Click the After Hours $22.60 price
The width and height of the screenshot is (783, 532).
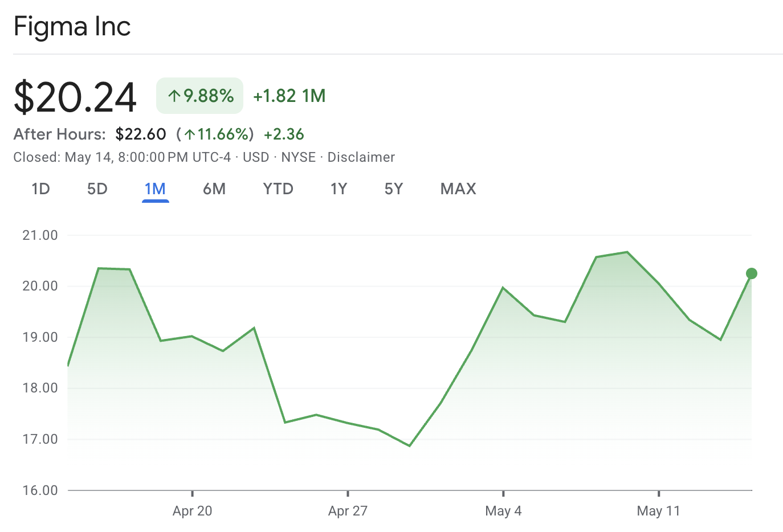click(x=141, y=134)
